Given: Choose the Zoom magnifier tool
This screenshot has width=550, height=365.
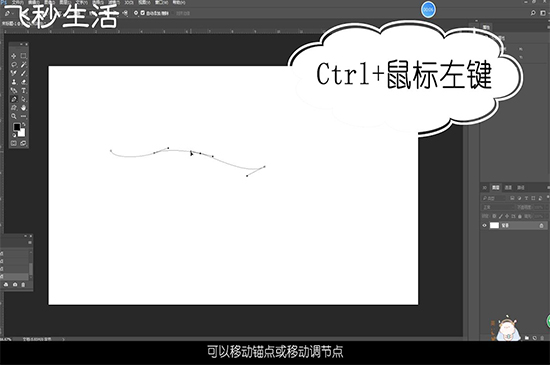Looking at the screenshot, I should pyautogui.click(x=14, y=116).
